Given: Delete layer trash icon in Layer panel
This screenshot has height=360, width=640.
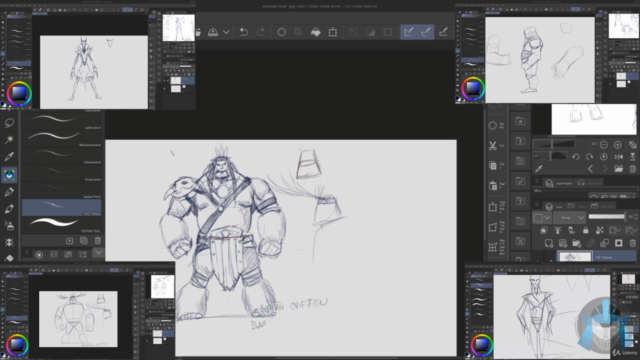Looking at the screenshot, I should [x=633, y=244].
